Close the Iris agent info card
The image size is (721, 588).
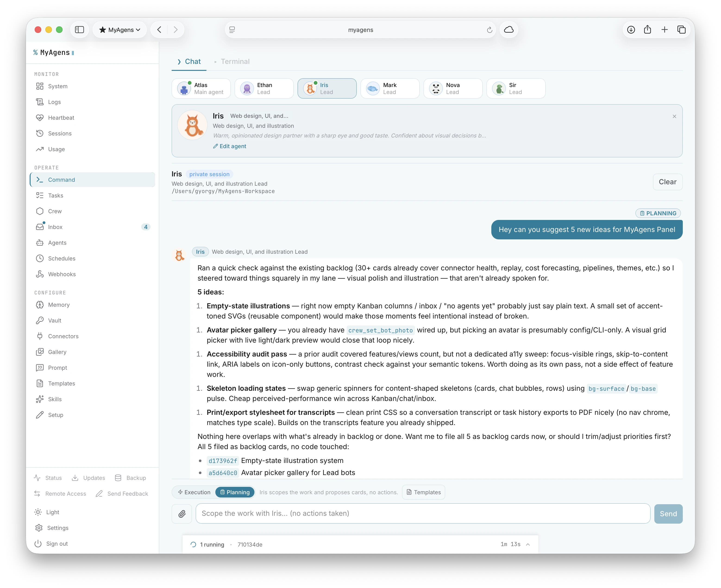coord(674,116)
